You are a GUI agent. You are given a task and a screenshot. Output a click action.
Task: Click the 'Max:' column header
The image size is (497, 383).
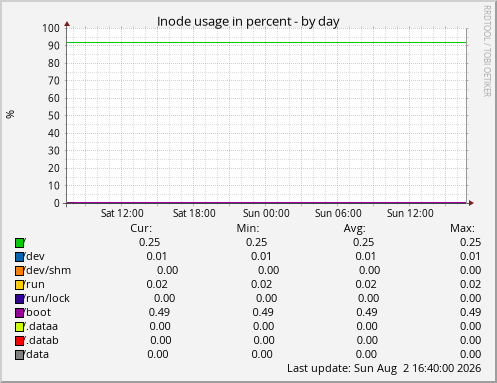pyautogui.click(x=462, y=228)
